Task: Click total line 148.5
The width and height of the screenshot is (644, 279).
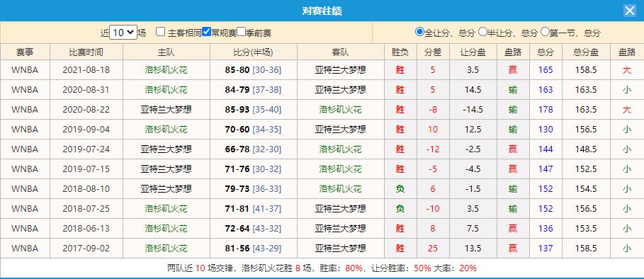Action: [586, 149]
